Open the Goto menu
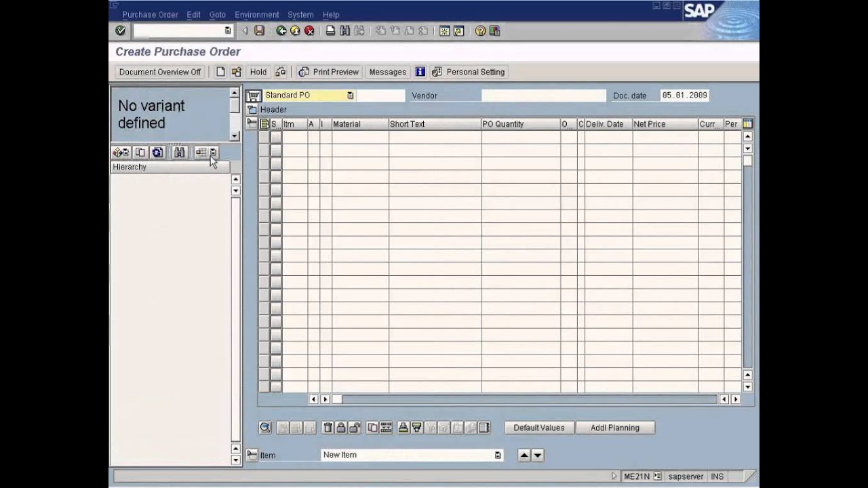The image size is (868, 488). (218, 14)
